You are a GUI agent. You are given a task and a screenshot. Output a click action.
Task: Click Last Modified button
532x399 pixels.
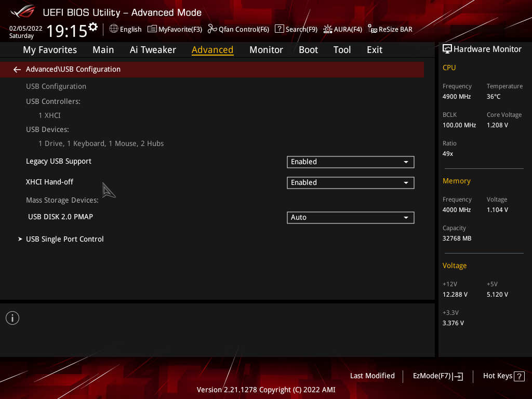coord(372,376)
